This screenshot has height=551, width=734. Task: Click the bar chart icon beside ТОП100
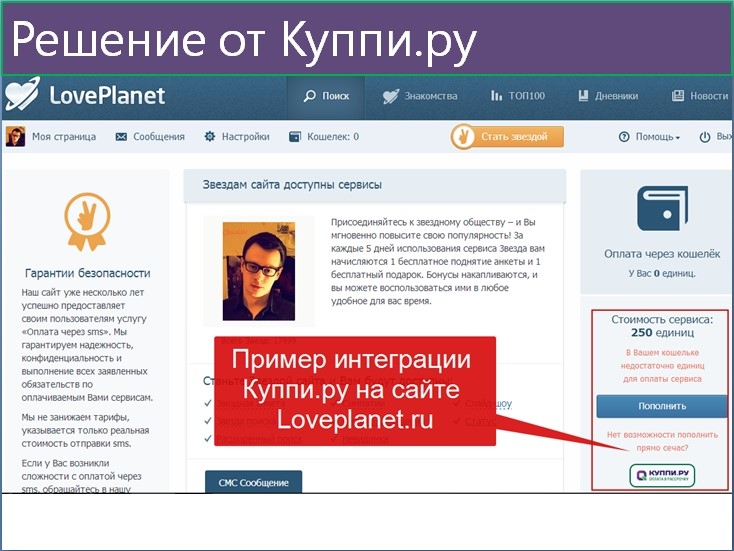coord(496,96)
